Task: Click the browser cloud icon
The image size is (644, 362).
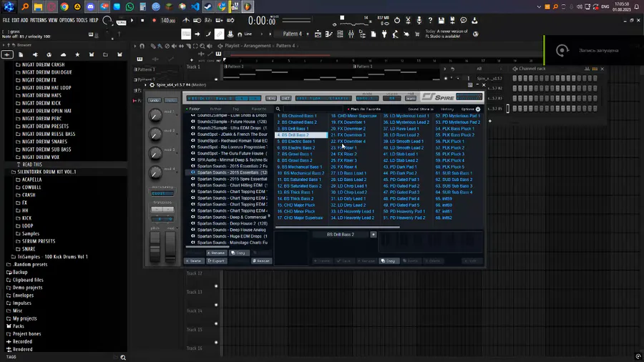Action: (63, 54)
